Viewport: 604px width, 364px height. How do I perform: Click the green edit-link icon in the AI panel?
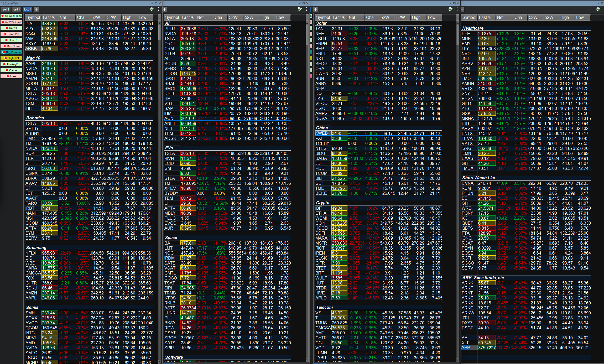[300, 9]
